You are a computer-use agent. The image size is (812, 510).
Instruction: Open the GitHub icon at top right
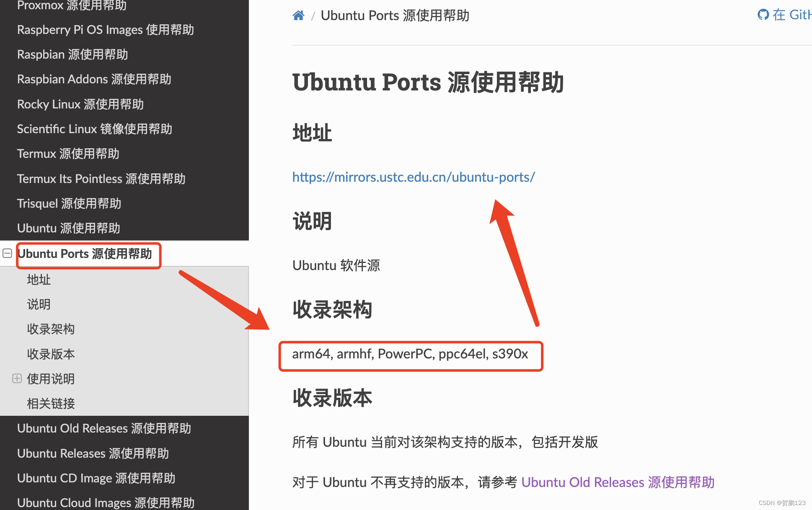763,14
